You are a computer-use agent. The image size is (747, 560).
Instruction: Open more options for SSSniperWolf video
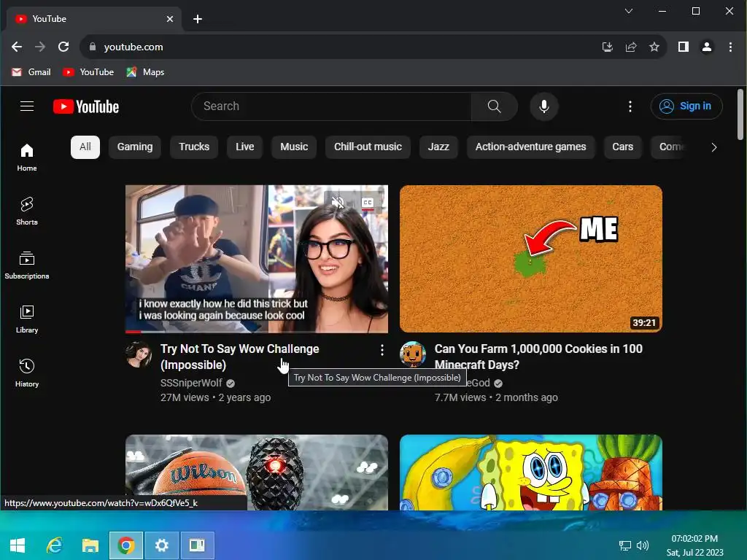382,350
